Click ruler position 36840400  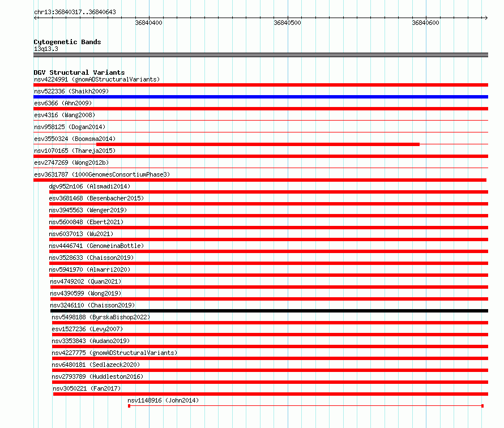pyautogui.click(x=148, y=23)
